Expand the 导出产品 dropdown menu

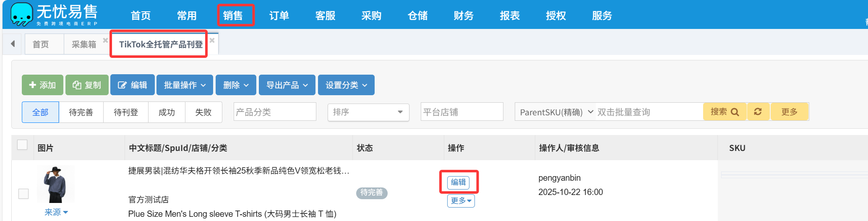(x=287, y=85)
